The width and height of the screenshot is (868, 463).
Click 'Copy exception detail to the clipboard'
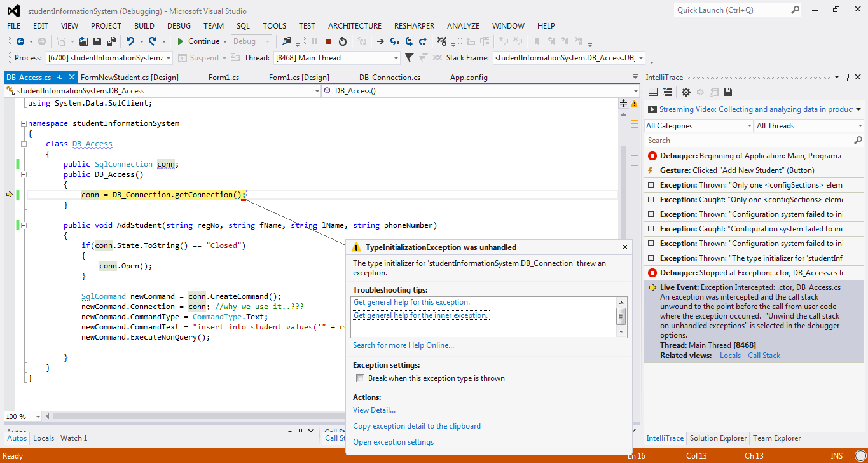click(x=417, y=426)
